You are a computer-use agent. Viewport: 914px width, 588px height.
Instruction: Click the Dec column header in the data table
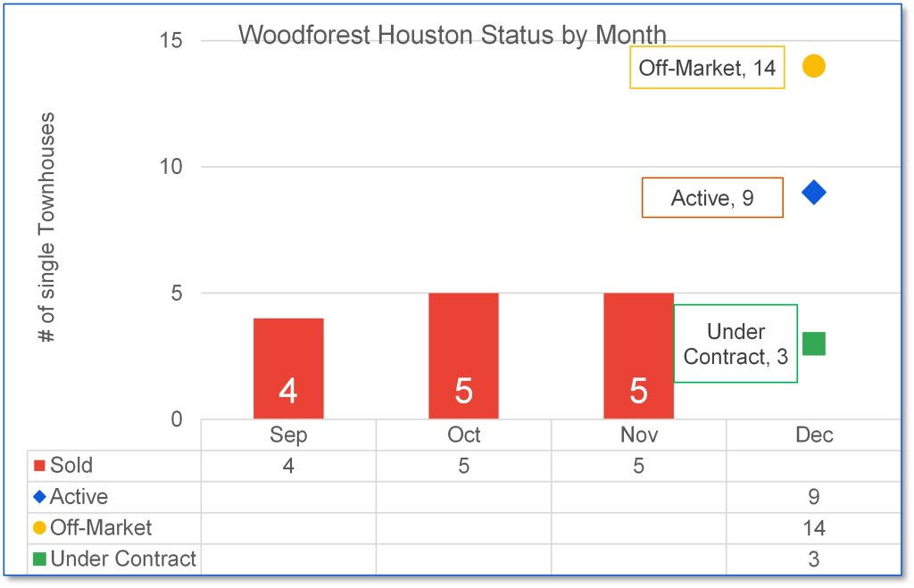(x=813, y=435)
